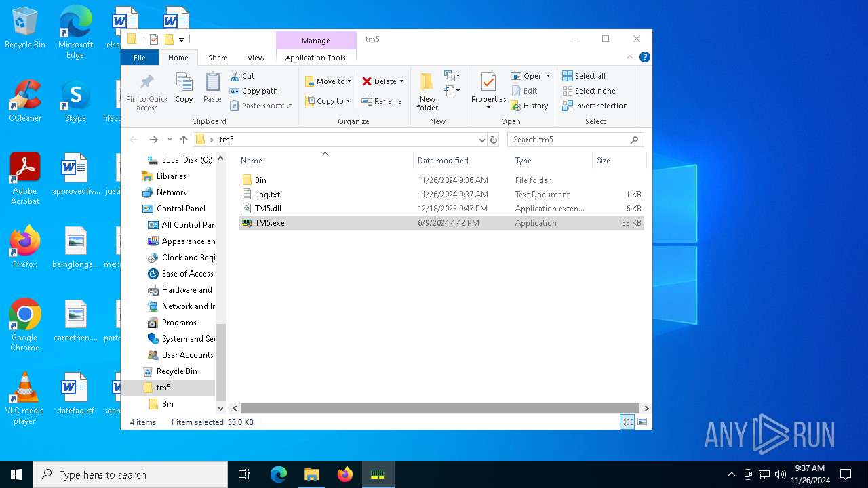Select the Log.txt file
This screenshot has height=488, width=868.
(x=441, y=195)
